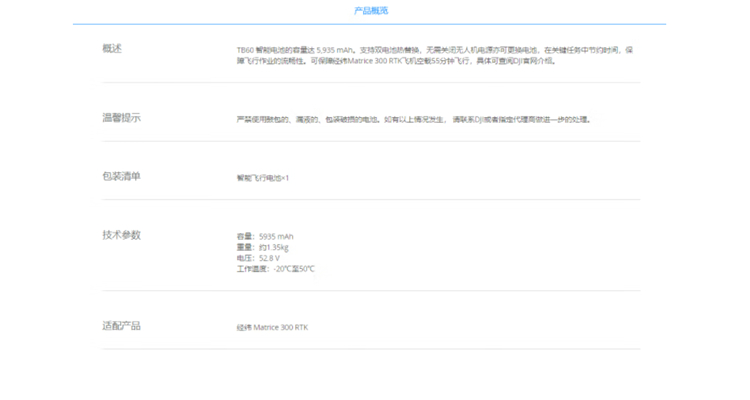Click the 容量 5935 mAh spec line
750x400 pixels.
click(265, 236)
